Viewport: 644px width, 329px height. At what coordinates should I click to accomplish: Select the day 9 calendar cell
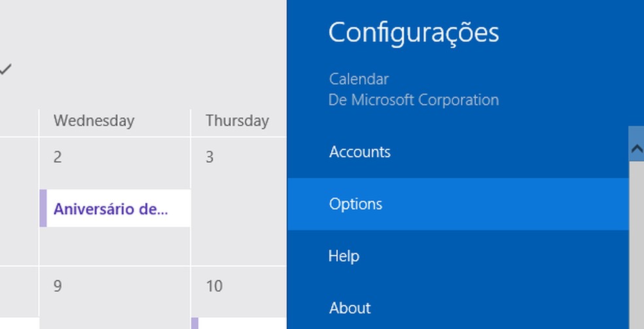115,295
